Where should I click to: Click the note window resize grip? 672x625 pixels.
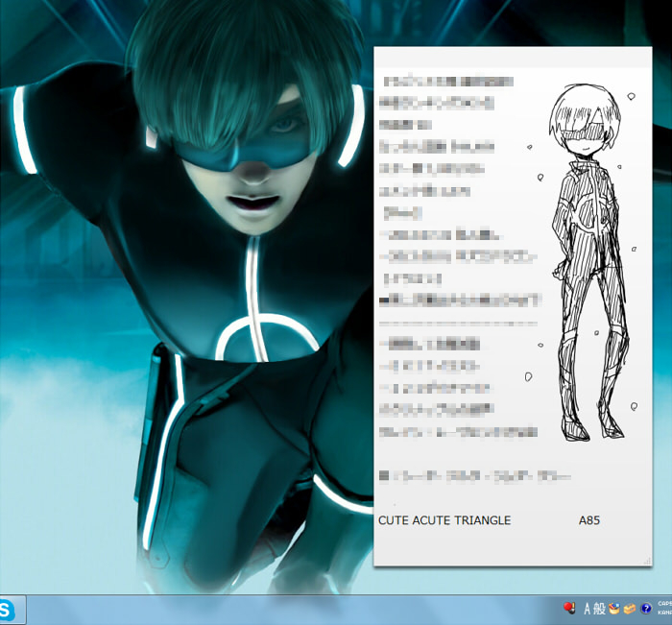[x=648, y=561]
